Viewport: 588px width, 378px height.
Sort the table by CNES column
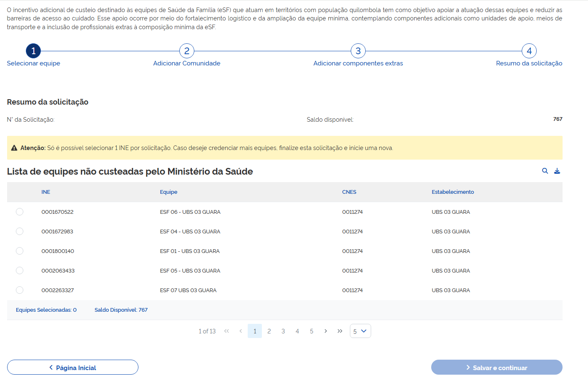[x=349, y=192]
